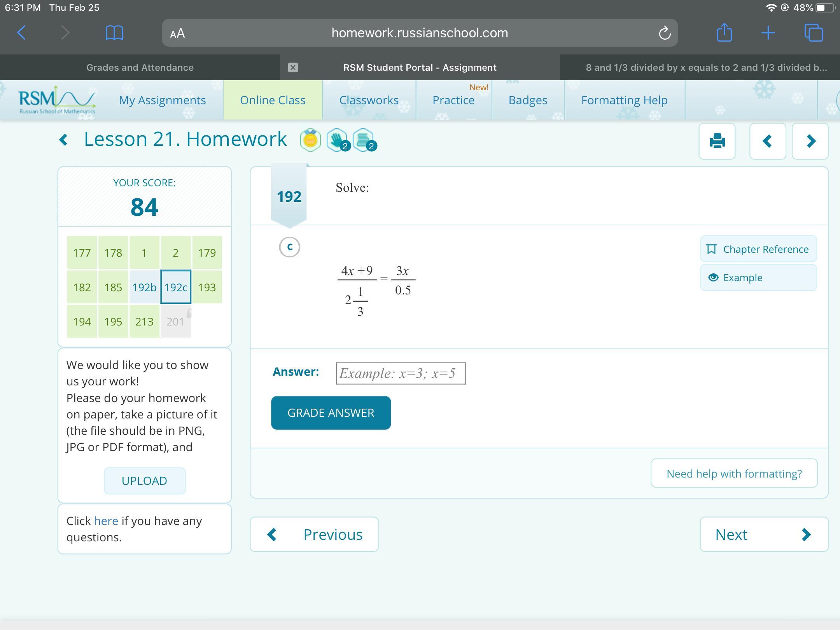Reload the page with refresh icon
The image size is (840, 630).
[665, 33]
